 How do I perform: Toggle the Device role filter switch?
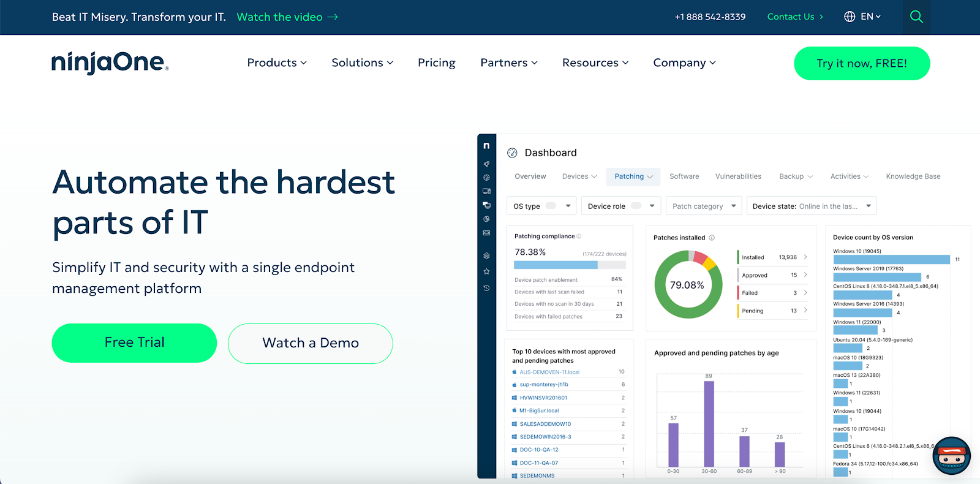tap(636, 206)
